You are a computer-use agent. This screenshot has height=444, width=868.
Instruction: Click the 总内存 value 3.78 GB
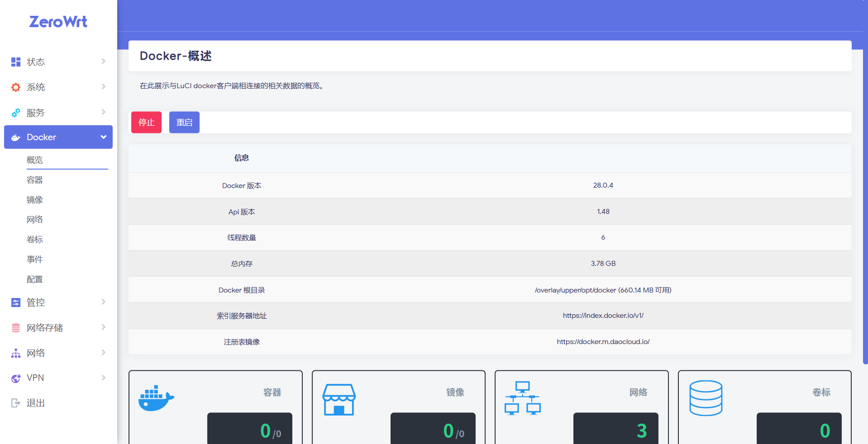click(x=603, y=264)
